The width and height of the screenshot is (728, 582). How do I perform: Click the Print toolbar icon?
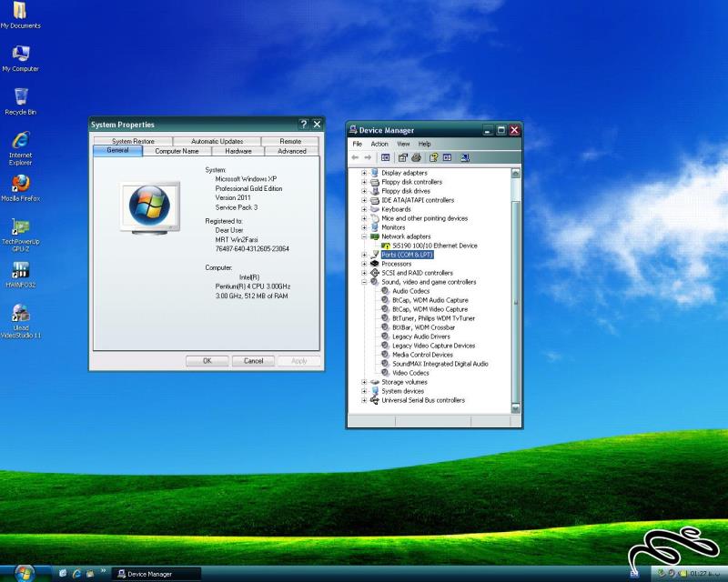(417, 158)
